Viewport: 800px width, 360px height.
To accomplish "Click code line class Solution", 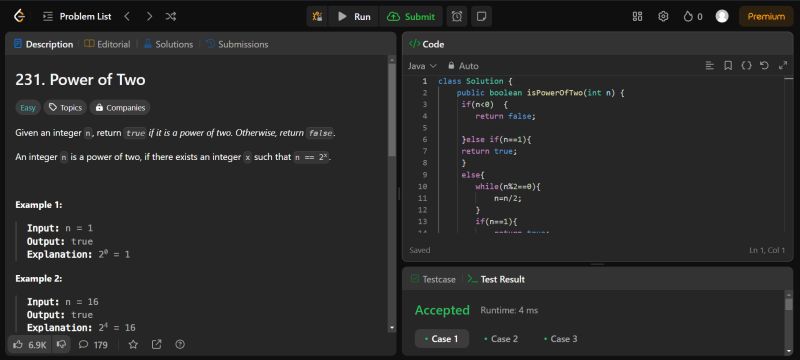I will tap(474, 81).
